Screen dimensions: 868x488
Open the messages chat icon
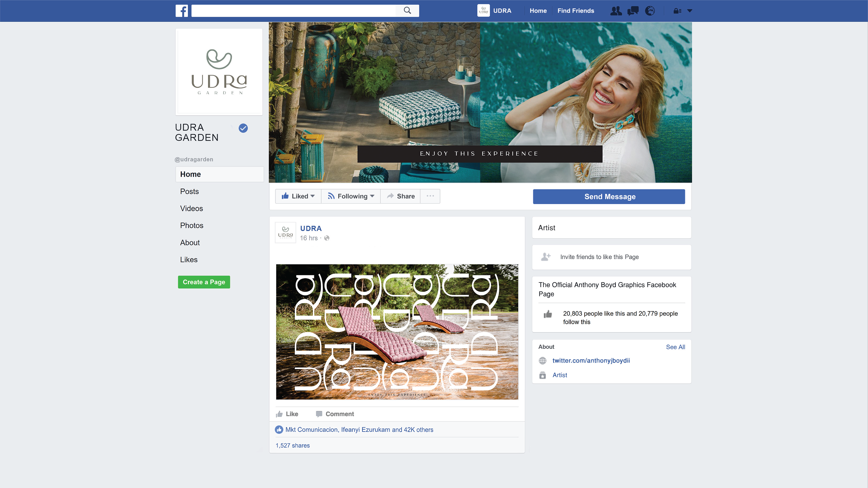[633, 11]
